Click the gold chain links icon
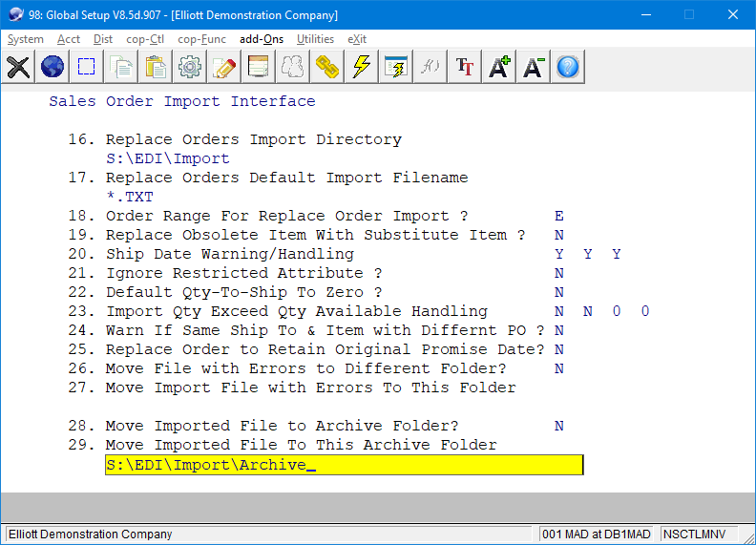This screenshot has height=545, width=756. [327, 67]
